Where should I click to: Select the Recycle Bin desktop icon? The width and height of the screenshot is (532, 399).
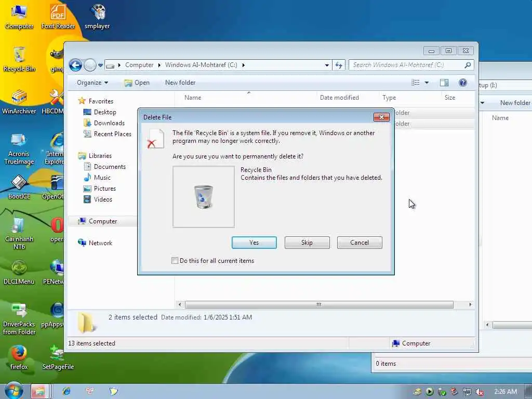(19, 59)
